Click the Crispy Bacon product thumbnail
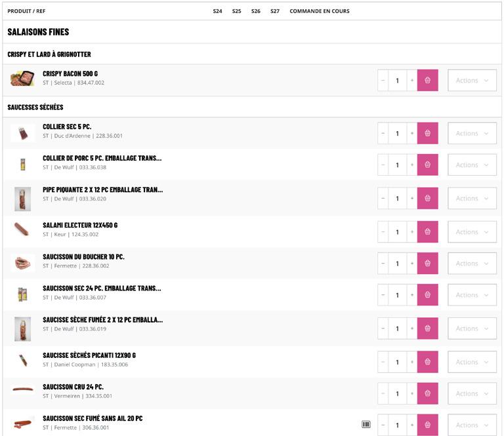This screenshot has width=504, height=436. pyautogui.click(x=22, y=79)
